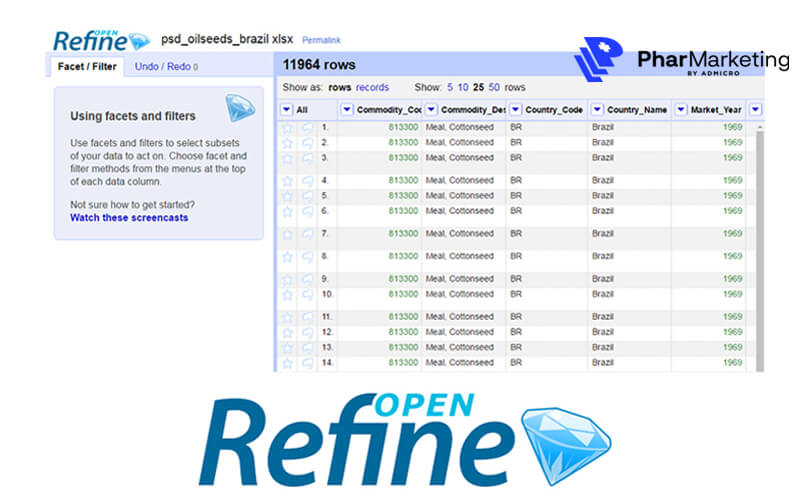Show data as records

click(372, 87)
